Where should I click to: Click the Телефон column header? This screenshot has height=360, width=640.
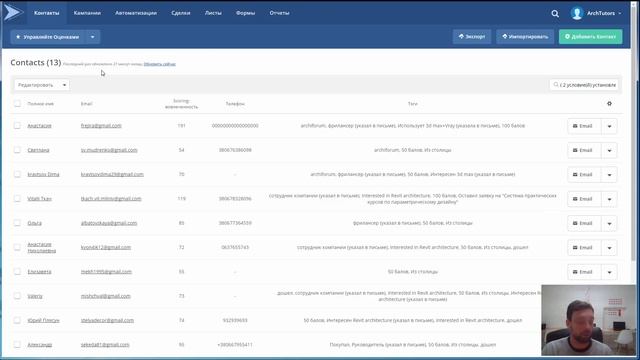click(235, 104)
